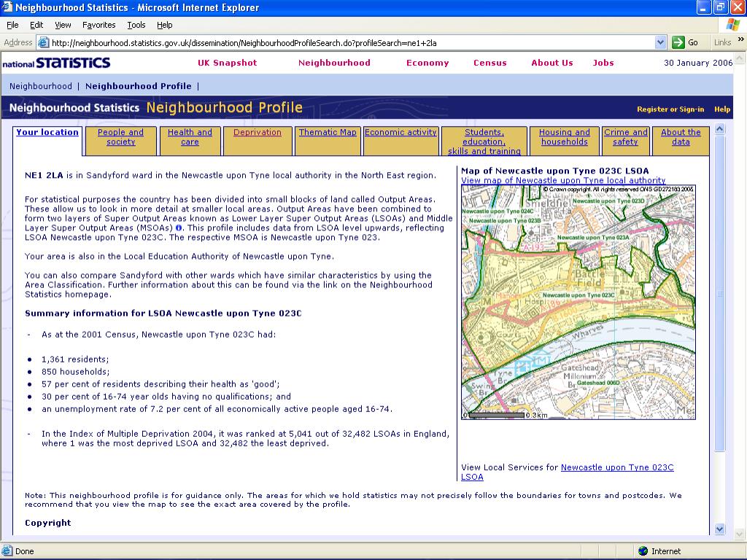Click the Neighbourhood breadcrumb link

[x=41, y=86]
